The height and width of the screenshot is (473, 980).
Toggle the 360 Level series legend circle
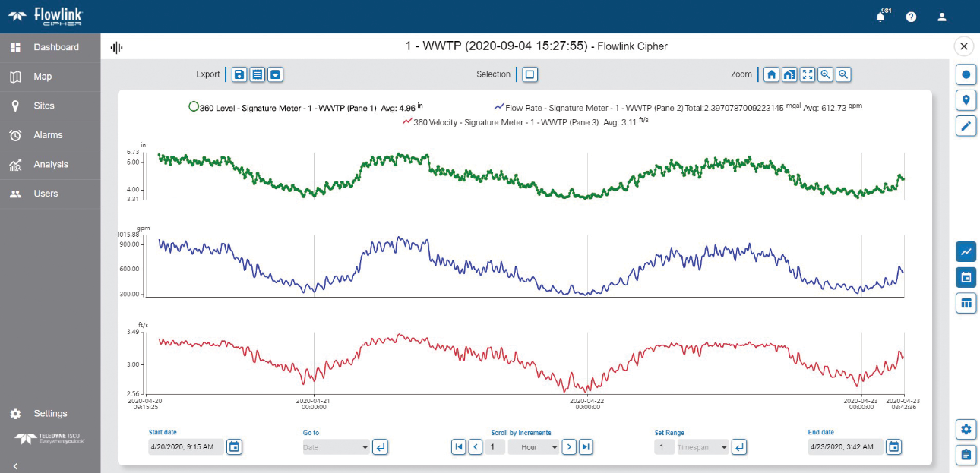pos(194,107)
